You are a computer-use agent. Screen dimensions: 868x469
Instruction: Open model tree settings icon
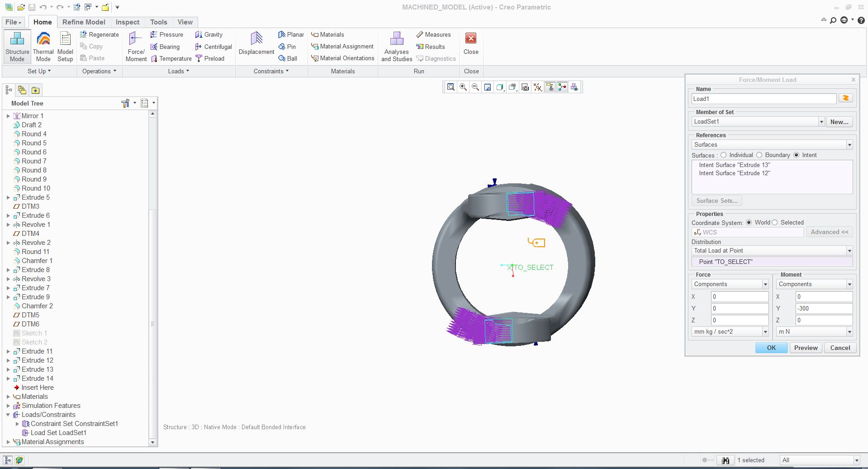[x=125, y=103]
